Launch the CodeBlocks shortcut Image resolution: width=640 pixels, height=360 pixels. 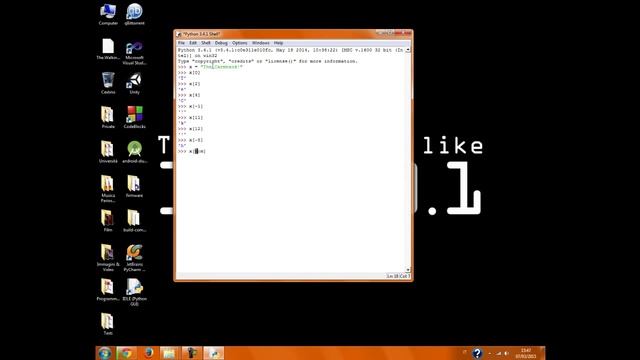[134, 118]
